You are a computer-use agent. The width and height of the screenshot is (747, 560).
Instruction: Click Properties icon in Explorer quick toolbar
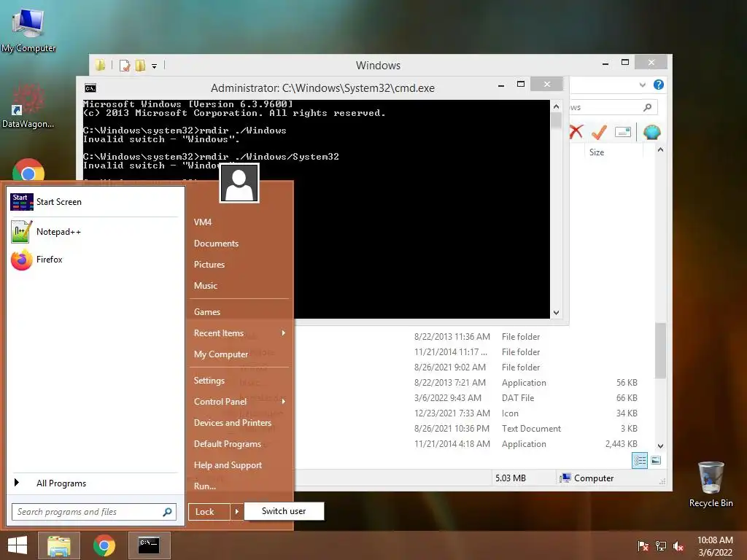click(125, 65)
